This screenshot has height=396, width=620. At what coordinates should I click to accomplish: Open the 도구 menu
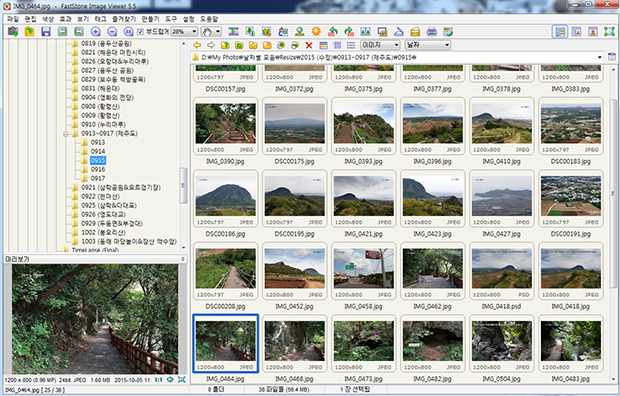[x=171, y=19]
